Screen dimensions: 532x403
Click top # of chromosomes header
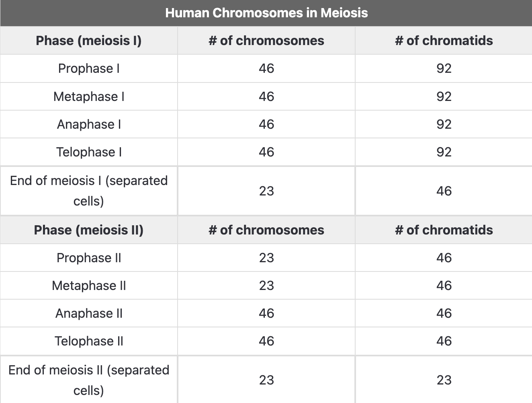click(266, 41)
